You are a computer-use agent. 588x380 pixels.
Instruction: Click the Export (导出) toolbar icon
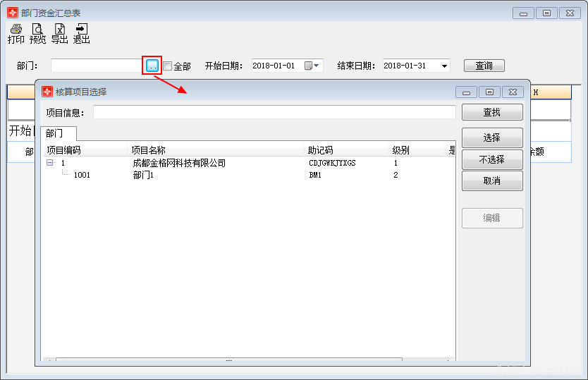point(60,33)
